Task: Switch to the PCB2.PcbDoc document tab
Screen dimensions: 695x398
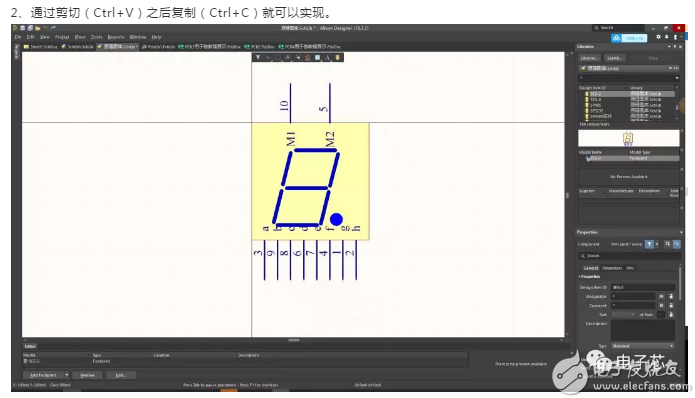Action: pos(260,47)
